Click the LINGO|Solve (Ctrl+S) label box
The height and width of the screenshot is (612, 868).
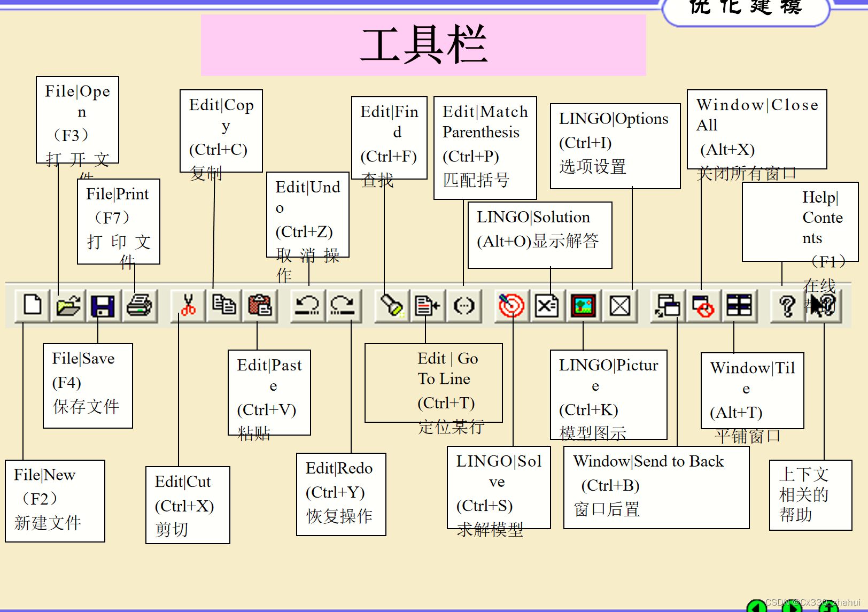click(499, 487)
